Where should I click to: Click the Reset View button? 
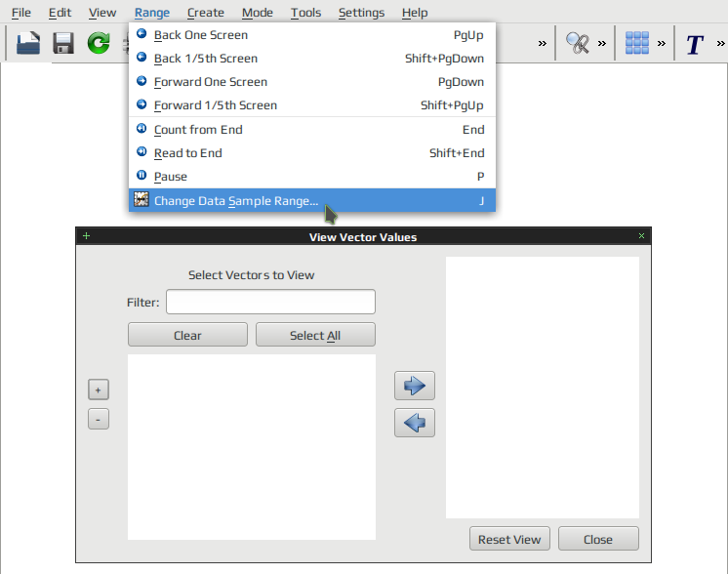click(x=509, y=539)
